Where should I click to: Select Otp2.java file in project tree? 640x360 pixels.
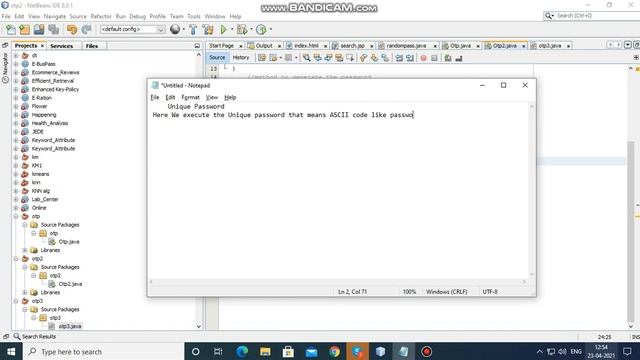pyautogui.click(x=70, y=284)
